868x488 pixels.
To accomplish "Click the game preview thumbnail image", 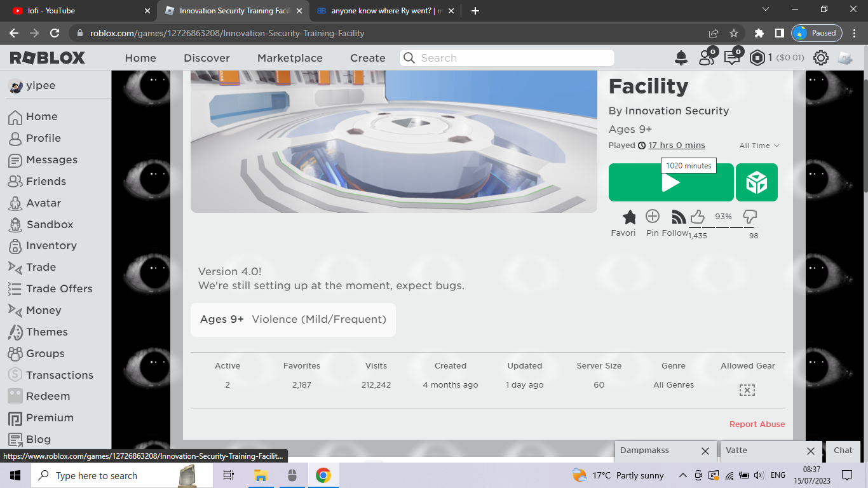I will tap(394, 142).
